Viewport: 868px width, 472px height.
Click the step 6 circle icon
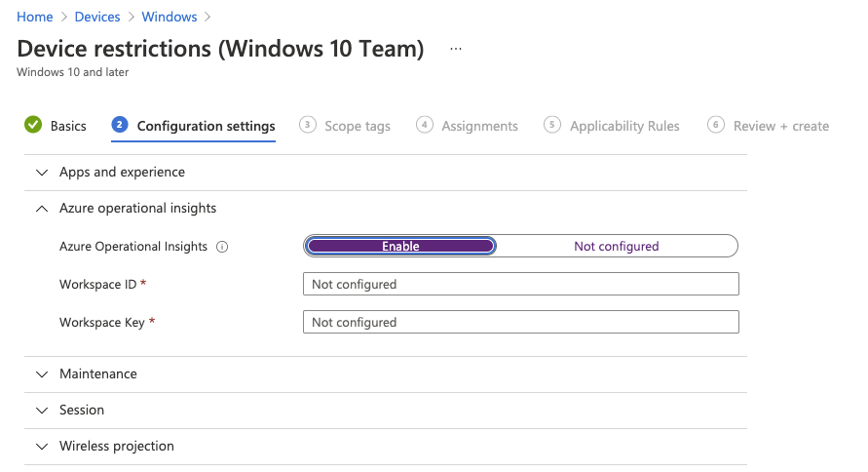tap(716, 125)
